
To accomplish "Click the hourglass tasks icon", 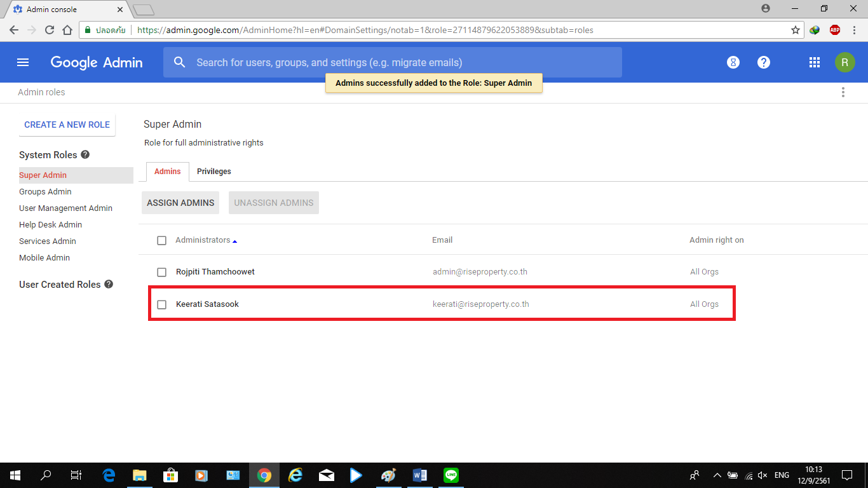I will 733,62.
